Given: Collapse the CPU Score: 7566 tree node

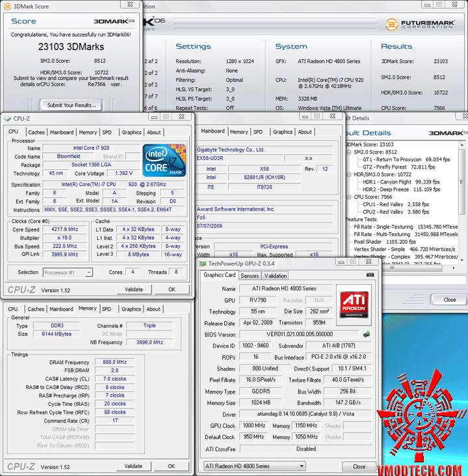Looking at the screenshot, I should [x=349, y=197].
